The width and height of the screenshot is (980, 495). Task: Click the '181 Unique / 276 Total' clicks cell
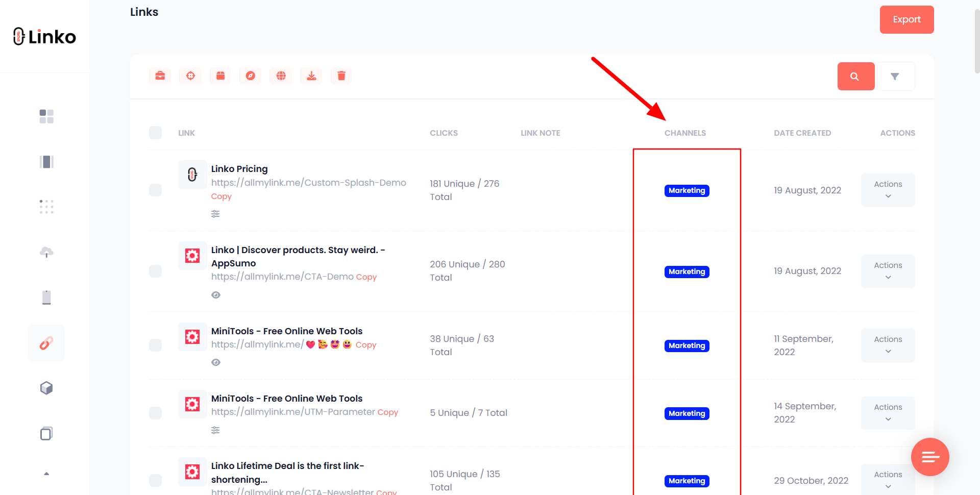click(464, 190)
